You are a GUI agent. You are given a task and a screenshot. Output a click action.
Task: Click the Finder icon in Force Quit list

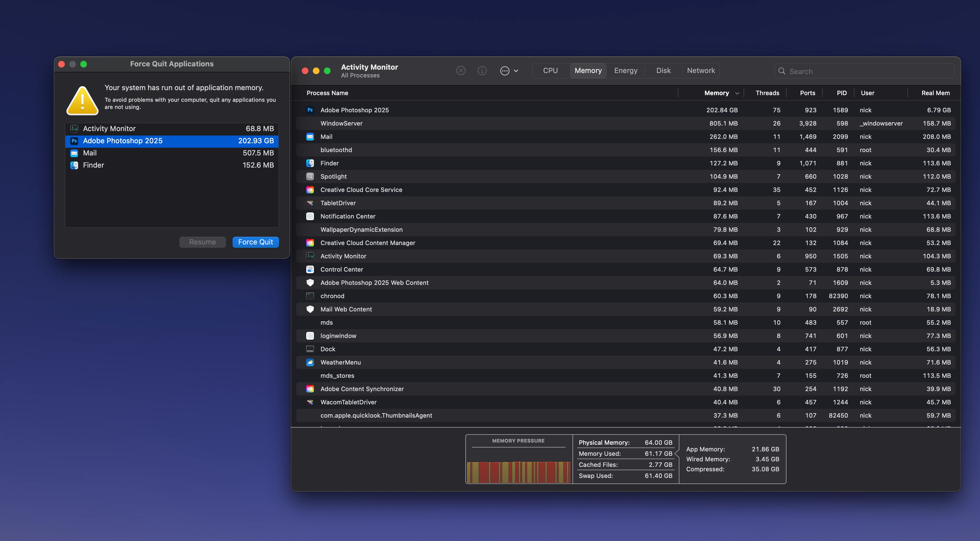(74, 165)
